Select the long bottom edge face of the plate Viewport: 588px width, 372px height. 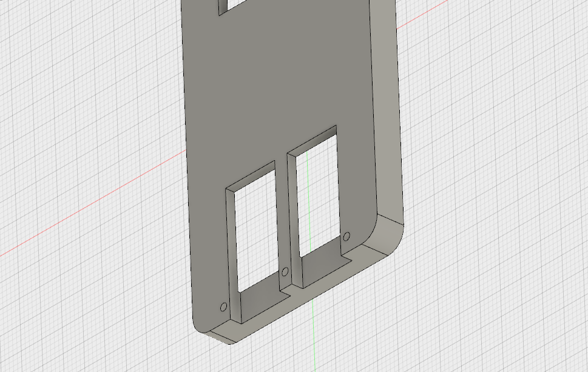(x=300, y=296)
